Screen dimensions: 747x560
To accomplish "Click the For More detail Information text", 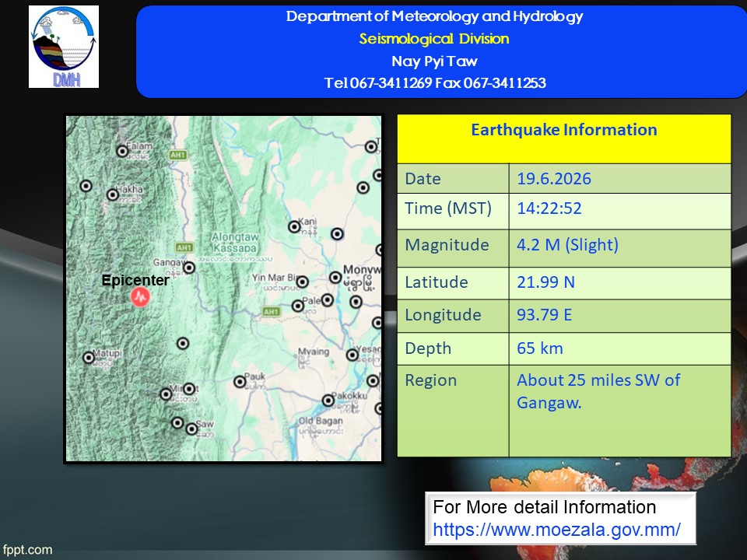I will point(545,507).
